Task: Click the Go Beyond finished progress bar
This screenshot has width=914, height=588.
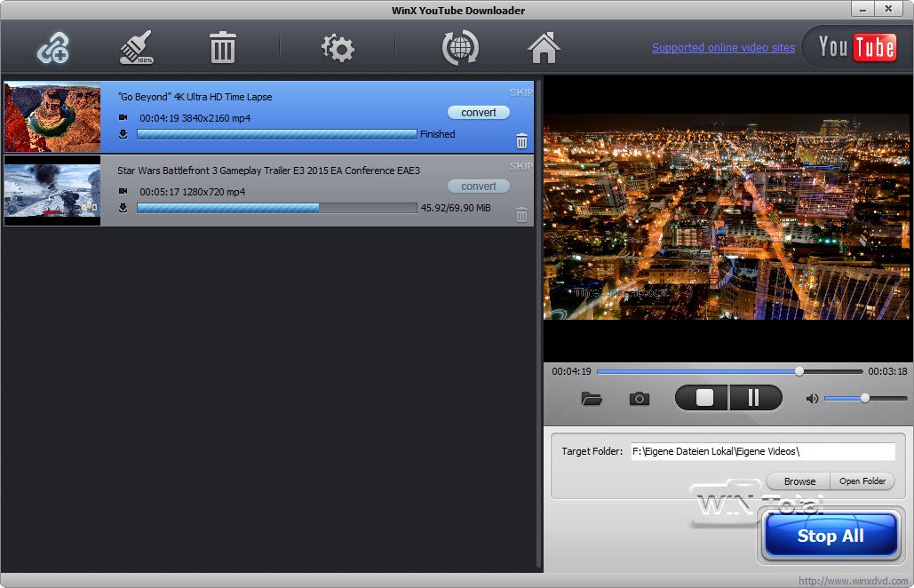Action: pyautogui.click(x=277, y=134)
